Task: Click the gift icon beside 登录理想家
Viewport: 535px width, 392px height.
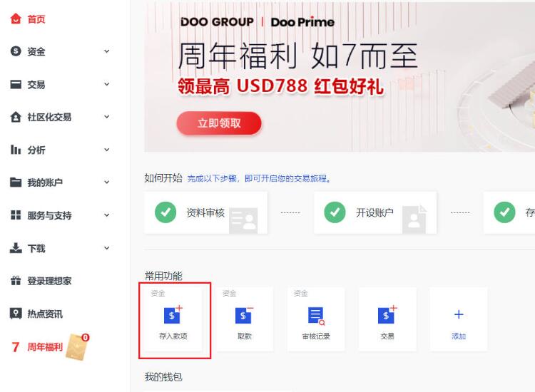Action: [16, 281]
